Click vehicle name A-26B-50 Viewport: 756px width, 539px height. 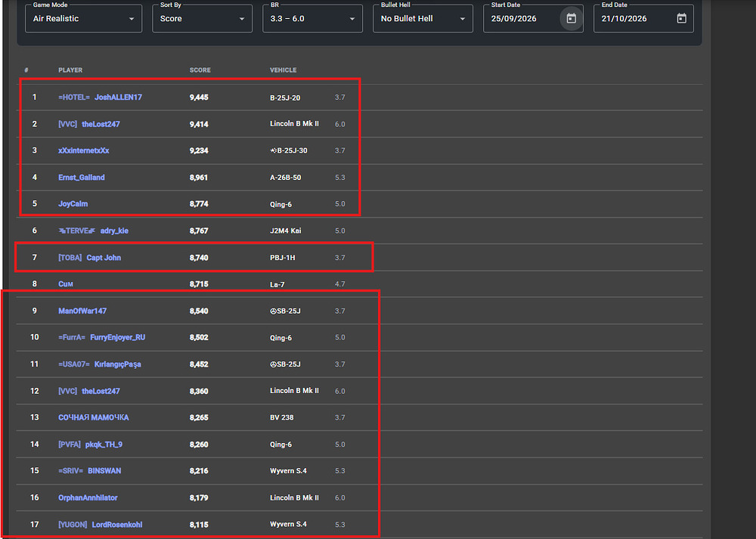[x=286, y=178]
